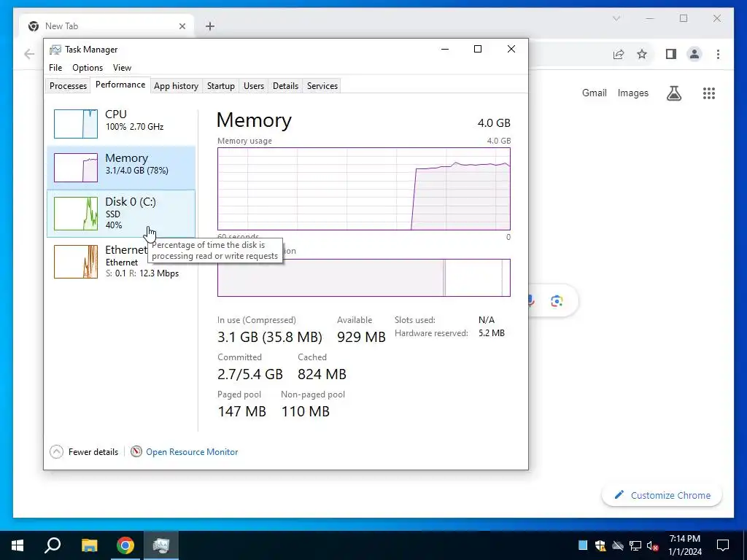Click the memory composition bar
The image size is (747, 560).
[x=364, y=278]
